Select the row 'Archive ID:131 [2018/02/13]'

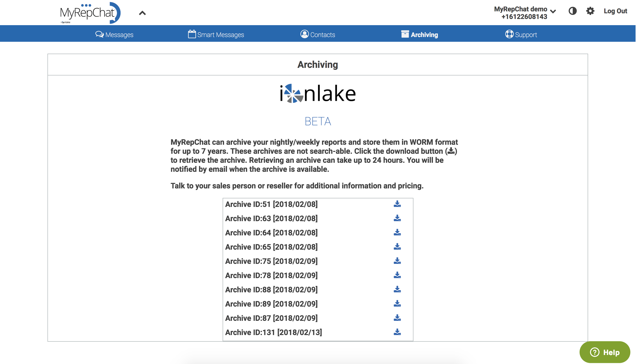[318, 332]
